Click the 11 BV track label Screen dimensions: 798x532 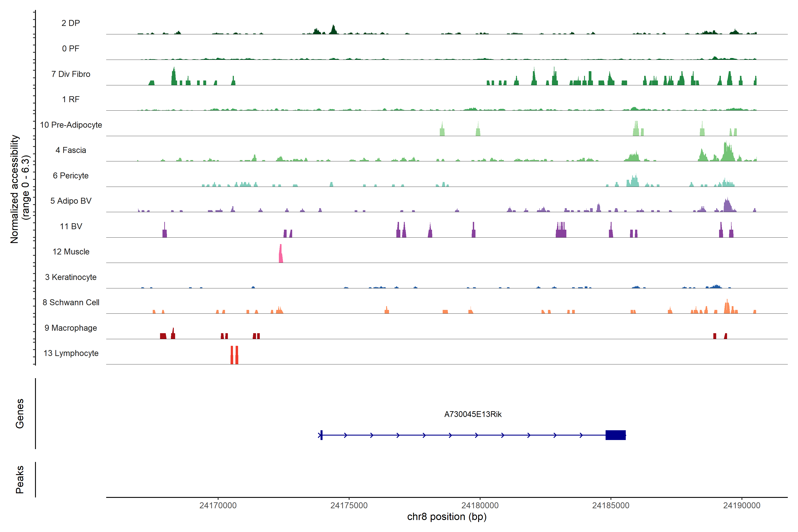pyautogui.click(x=70, y=226)
